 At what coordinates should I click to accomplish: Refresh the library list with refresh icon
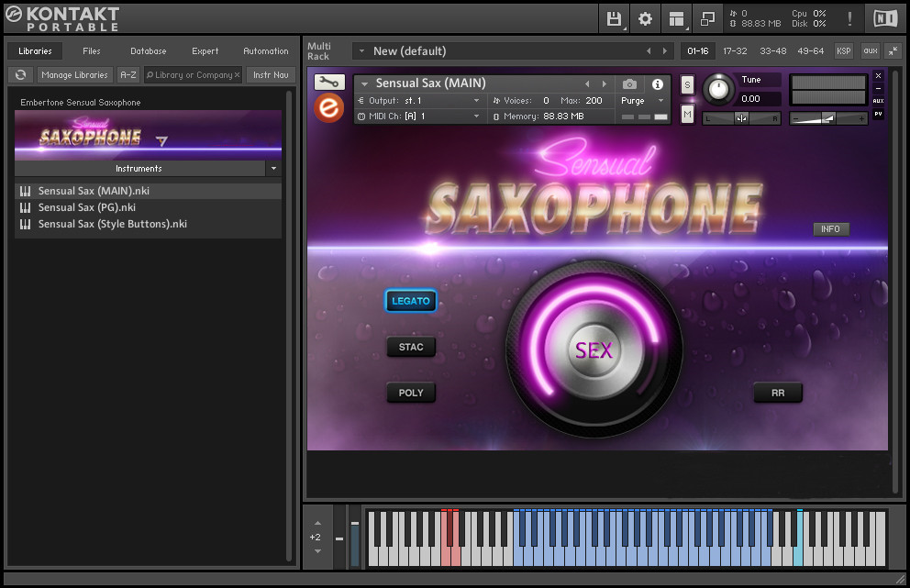pyautogui.click(x=21, y=75)
